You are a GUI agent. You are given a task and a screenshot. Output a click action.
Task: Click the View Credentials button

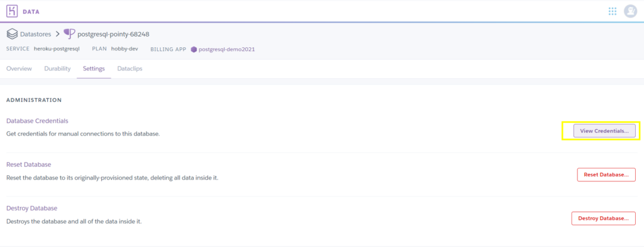tap(604, 131)
